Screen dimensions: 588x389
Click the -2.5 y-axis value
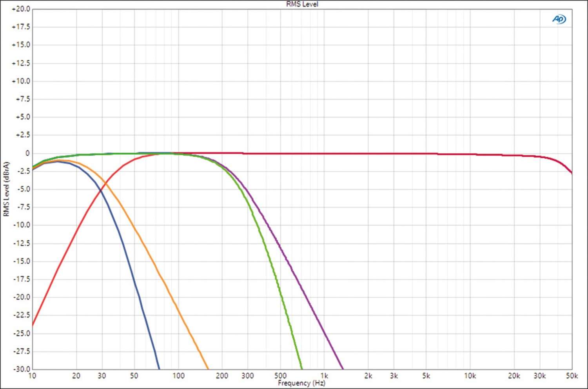click(x=23, y=171)
